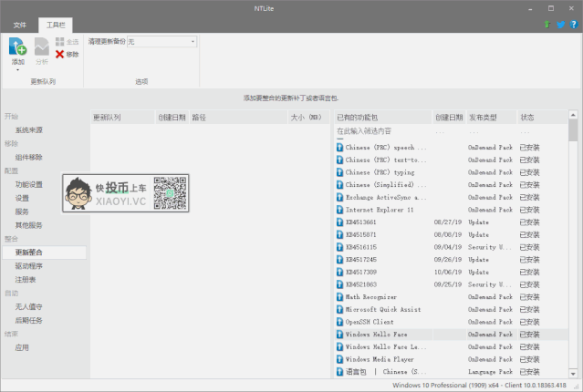Screen dimensions: 583x392
Task: Select the 工具栏 (Toolbar) ribbon tab
Action: (56, 26)
